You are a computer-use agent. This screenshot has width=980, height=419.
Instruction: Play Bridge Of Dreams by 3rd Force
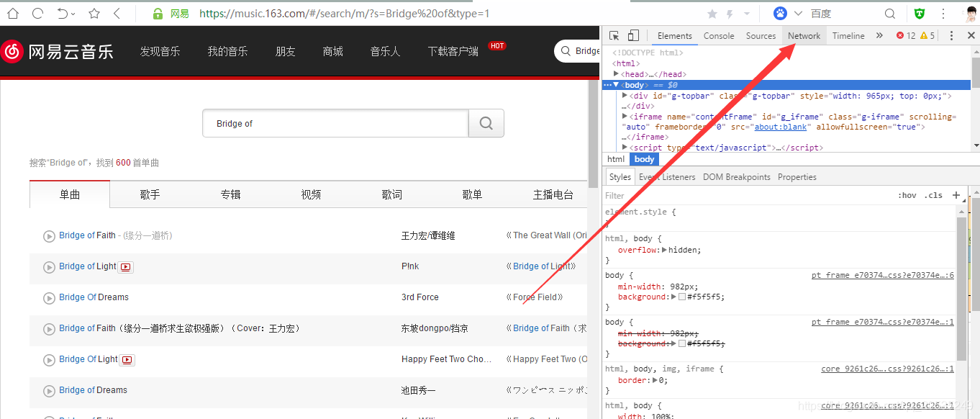tap(49, 298)
